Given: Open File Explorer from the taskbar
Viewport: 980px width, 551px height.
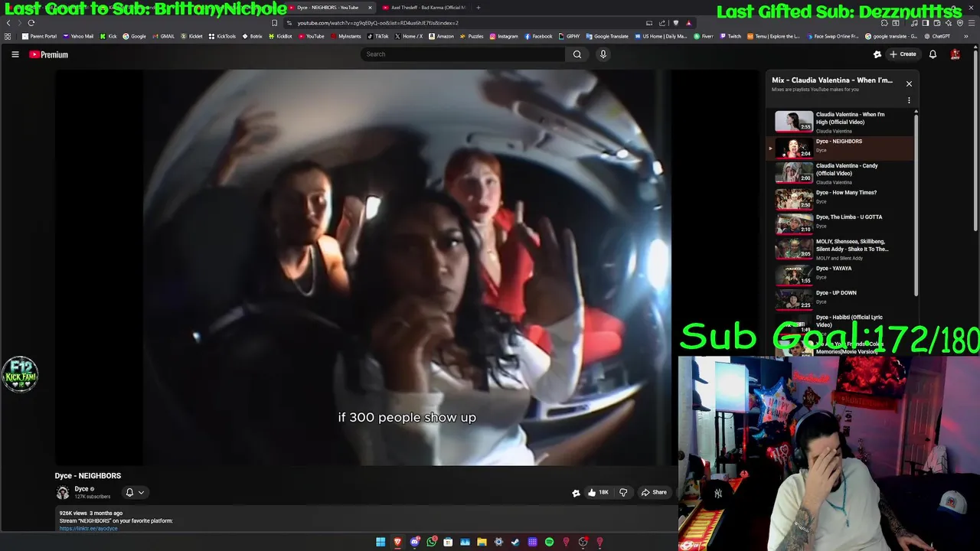Looking at the screenshot, I should pyautogui.click(x=482, y=542).
